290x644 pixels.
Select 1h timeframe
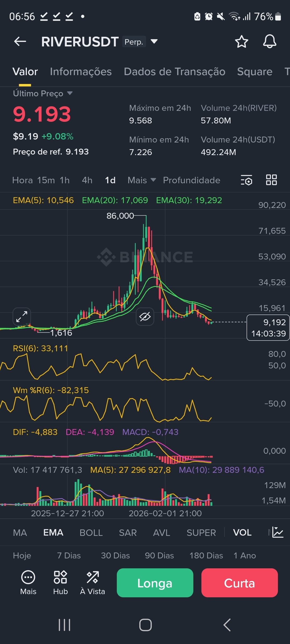pos(65,180)
